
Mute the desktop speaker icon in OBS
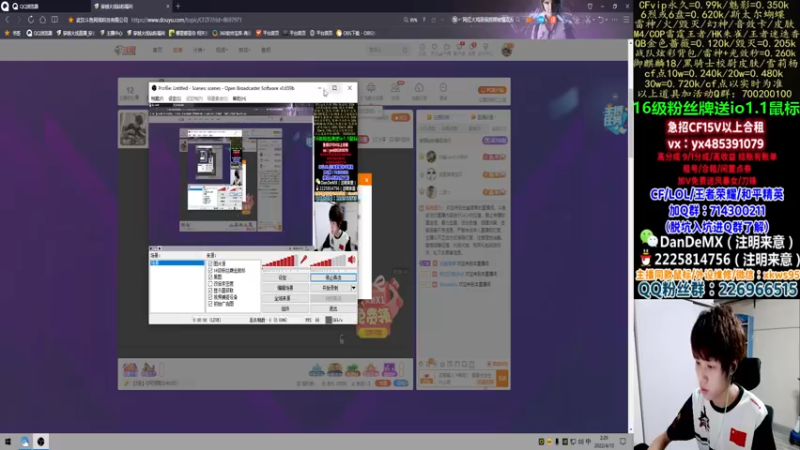352,260
